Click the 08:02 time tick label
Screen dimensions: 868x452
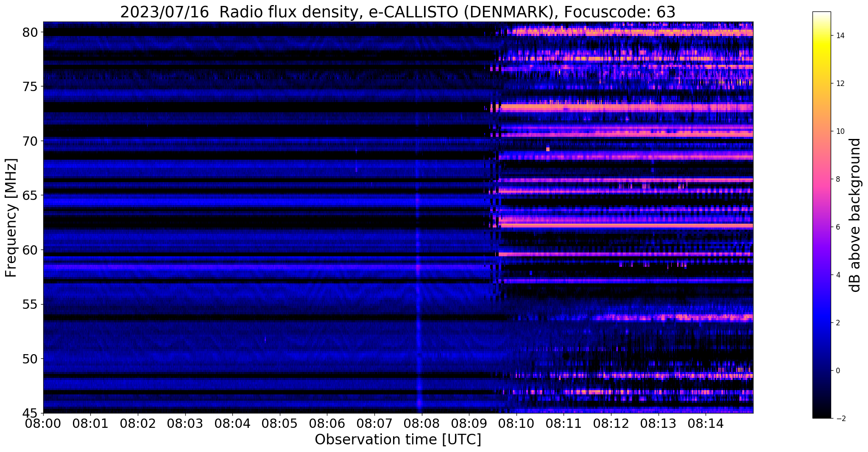click(138, 423)
